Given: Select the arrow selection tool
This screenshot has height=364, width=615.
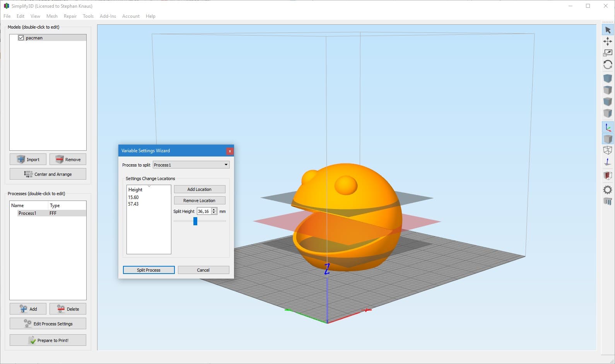Looking at the screenshot, I should (x=608, y=30).
